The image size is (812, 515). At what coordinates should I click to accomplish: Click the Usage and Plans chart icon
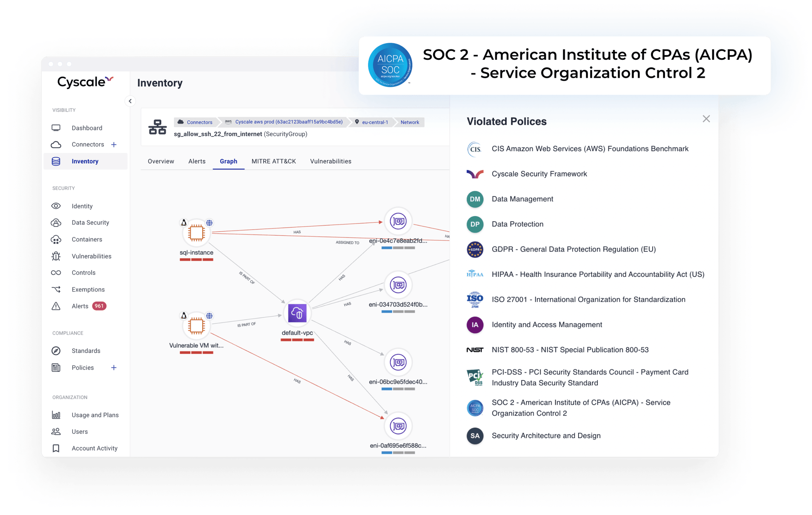(x=56, y=415)
